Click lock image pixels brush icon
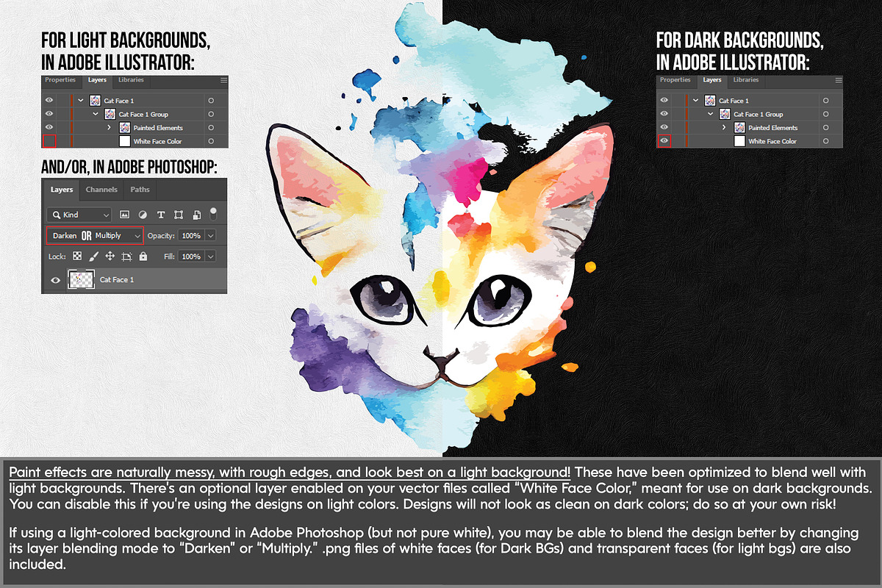882x588 pixels. point(93,257)
